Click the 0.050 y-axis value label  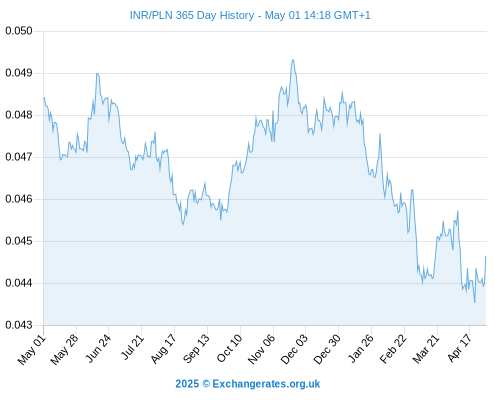coord(19,31)
